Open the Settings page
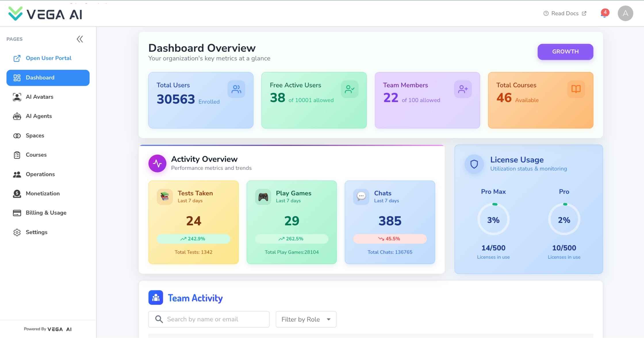The width and height of the screenshot is (644, 362). click(x=37, y=232)
